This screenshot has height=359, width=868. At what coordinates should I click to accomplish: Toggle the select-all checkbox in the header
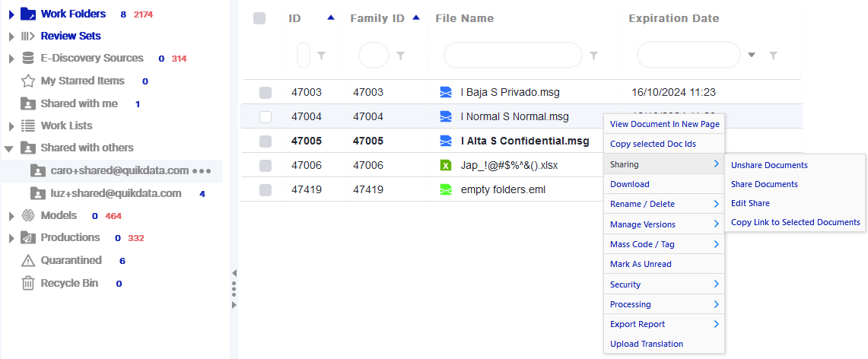point(259,18)
